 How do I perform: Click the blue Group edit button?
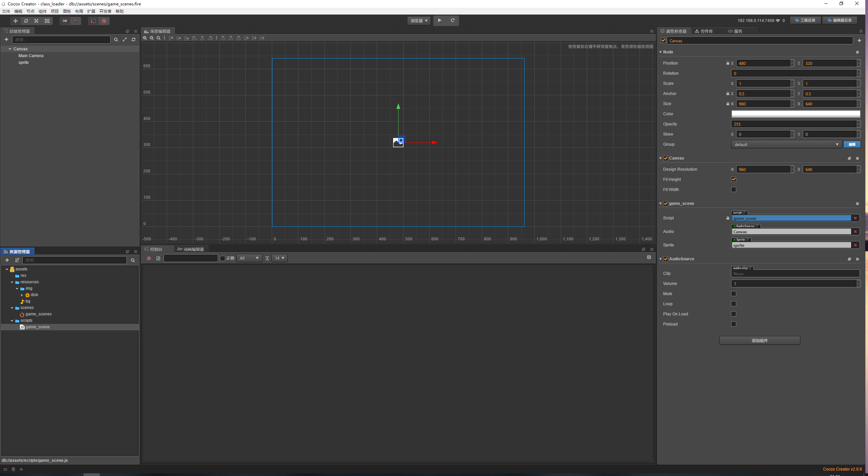852,144
